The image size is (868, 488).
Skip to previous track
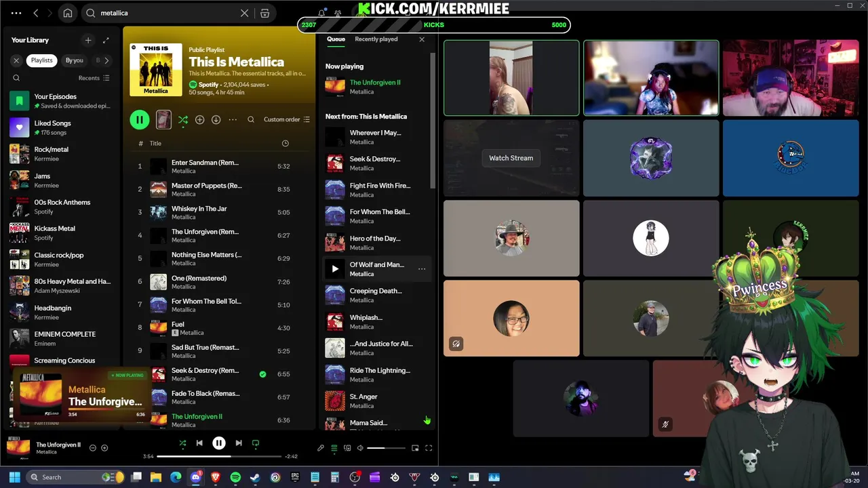[199, 443]
